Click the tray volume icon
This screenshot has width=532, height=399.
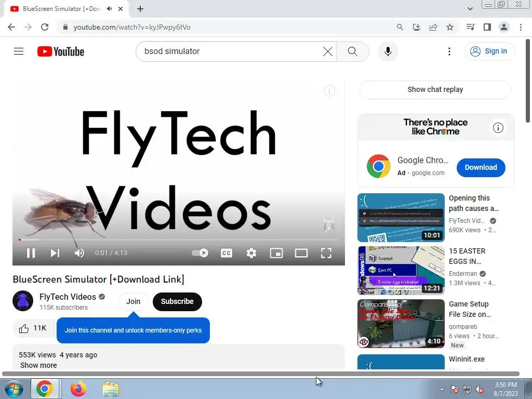click(480, 390)
